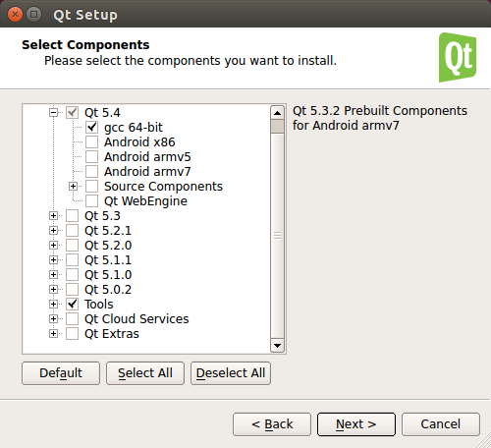Select the Android armv7 row label
Image resolution: width=491 pixels, height=448 pixels.
[147, 172]
